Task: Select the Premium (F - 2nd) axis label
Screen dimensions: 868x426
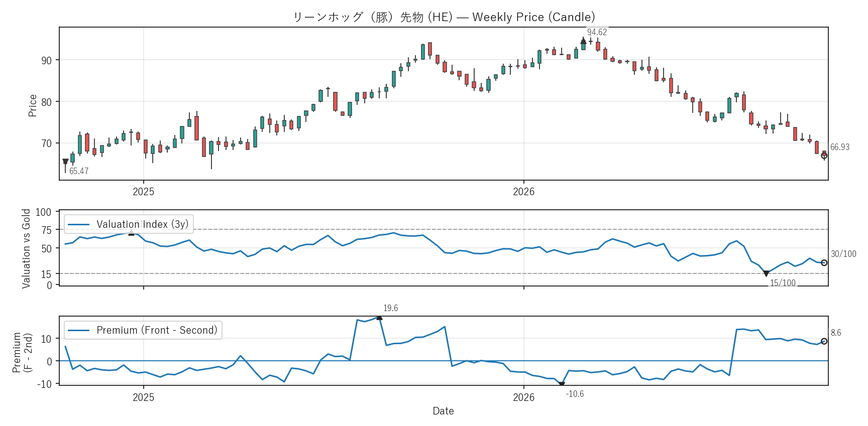Action: pos(22,352)
